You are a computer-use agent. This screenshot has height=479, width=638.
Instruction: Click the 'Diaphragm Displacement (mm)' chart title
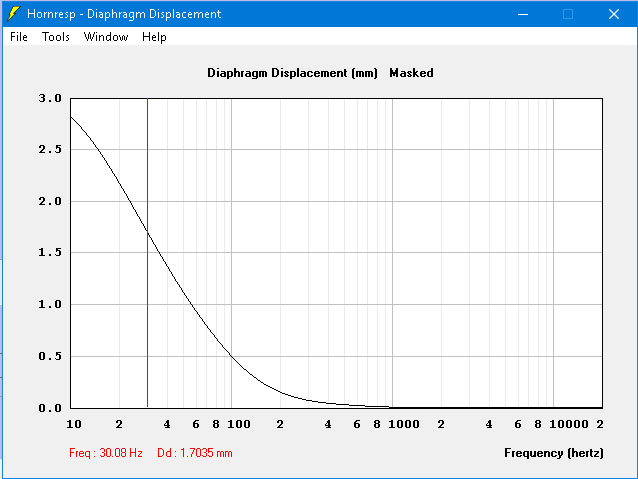pyautogui.click(x=292, y=73)
